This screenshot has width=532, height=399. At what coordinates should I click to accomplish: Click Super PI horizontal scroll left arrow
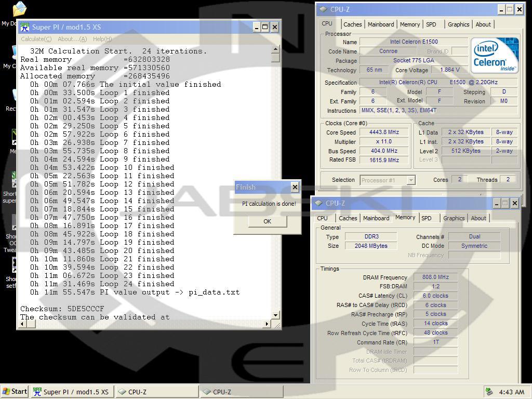pos(22,324)
